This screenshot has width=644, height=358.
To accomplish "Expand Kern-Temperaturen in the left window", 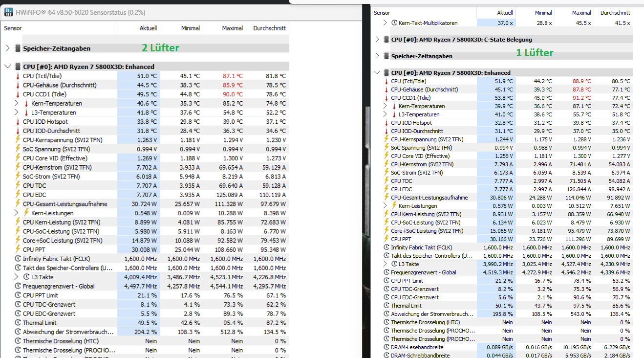I will (16, 103).
